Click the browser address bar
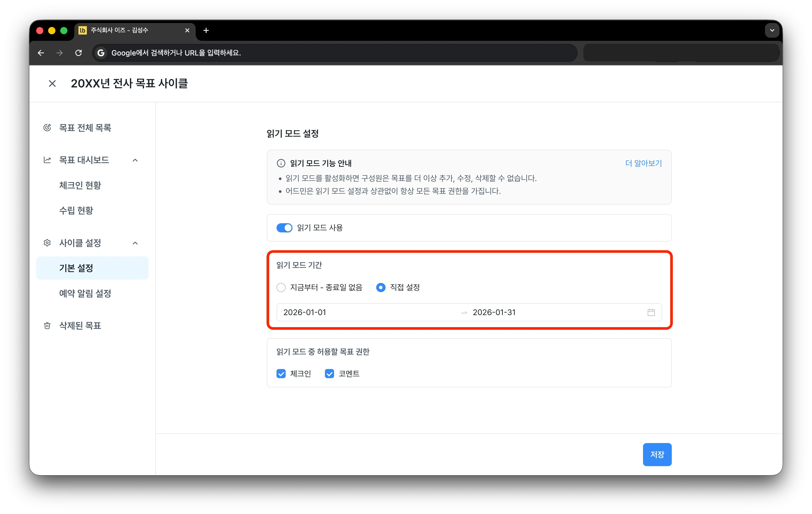 335,53
